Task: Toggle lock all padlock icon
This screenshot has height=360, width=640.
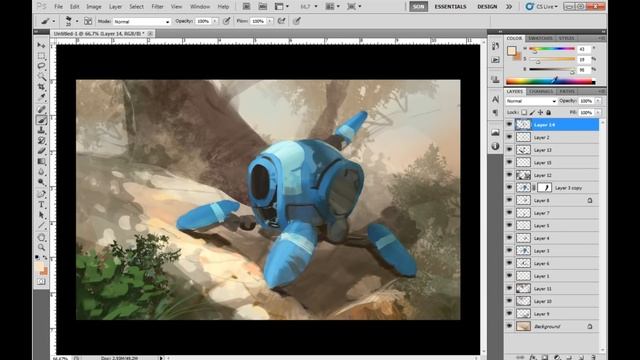Action: coord(549,112)
